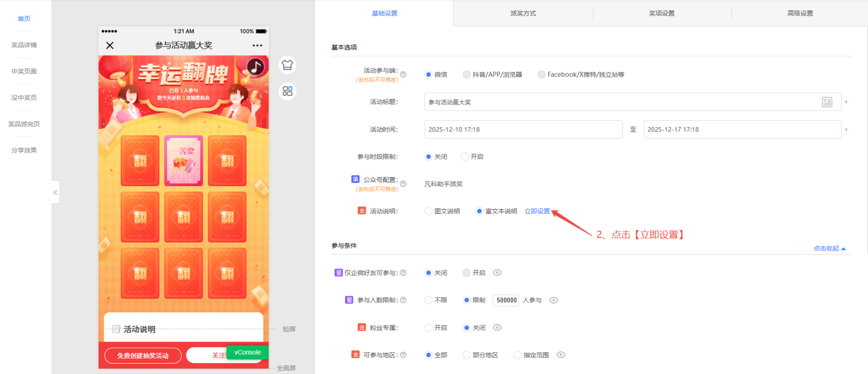Open 分享效果 in the left sidebar
Image resolution: width=868 pixels, height=374 pixels.
click(24, 150)
